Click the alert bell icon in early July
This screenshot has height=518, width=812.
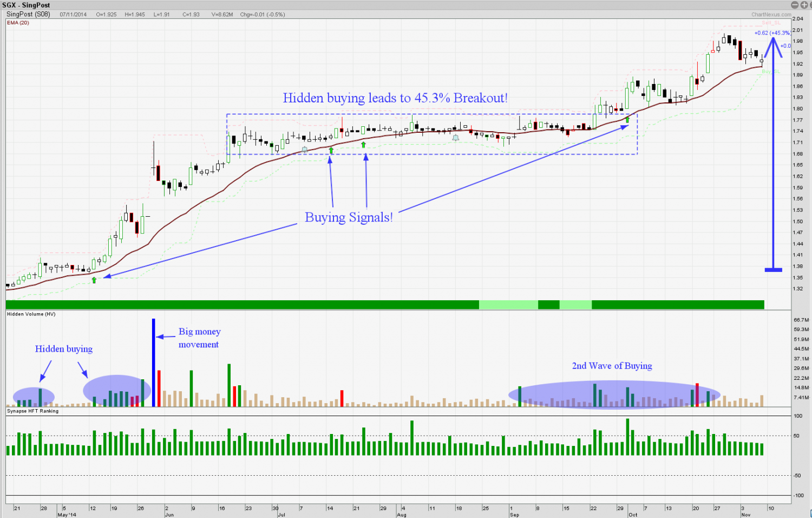click(x=304, y=150)
